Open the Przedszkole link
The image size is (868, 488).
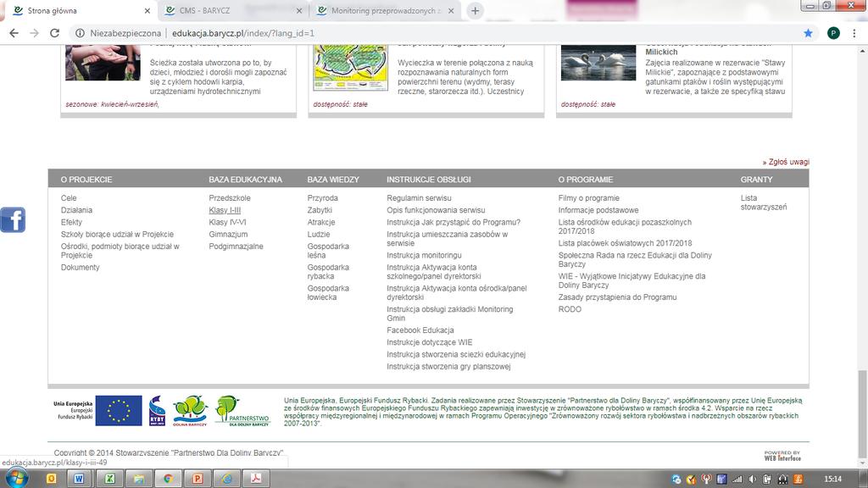230,198
